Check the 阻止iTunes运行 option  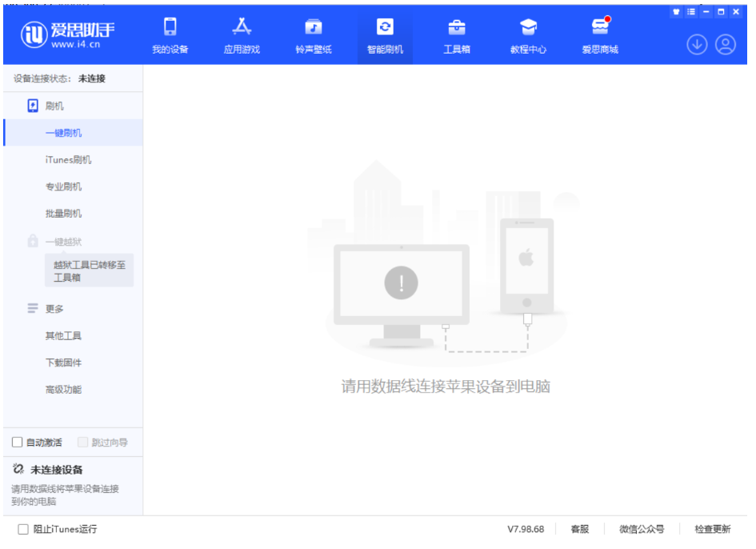(x=23, y=529)
